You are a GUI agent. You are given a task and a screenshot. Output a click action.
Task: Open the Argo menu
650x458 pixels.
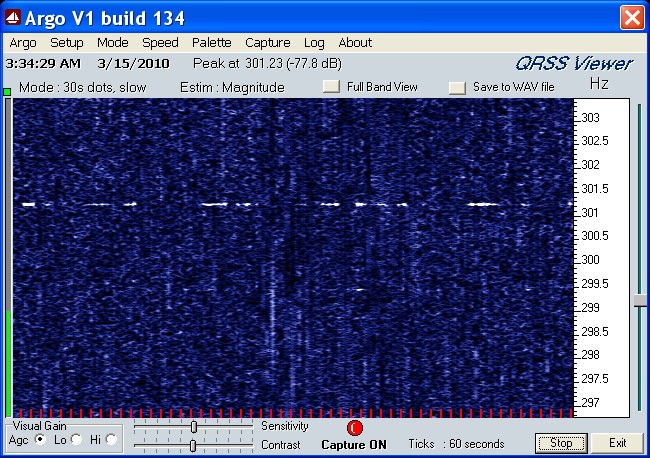click(23, 43)
